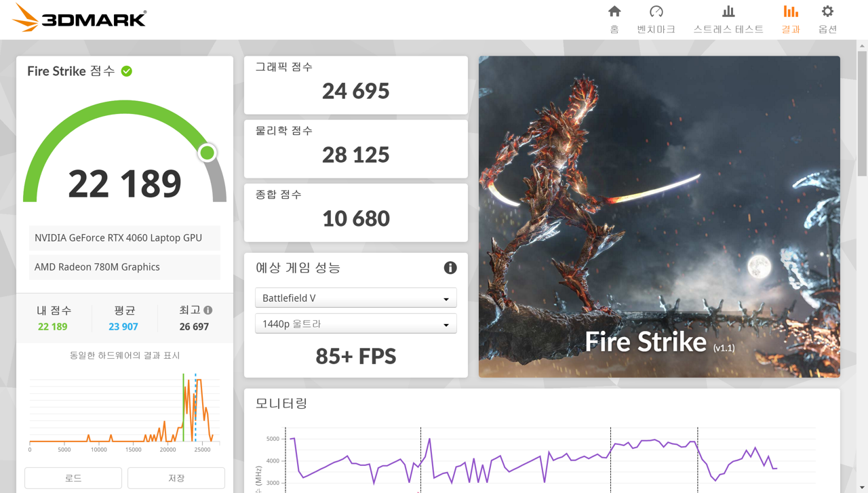
Task: Click the info icon next to 최고
Action: coord(208,310)
